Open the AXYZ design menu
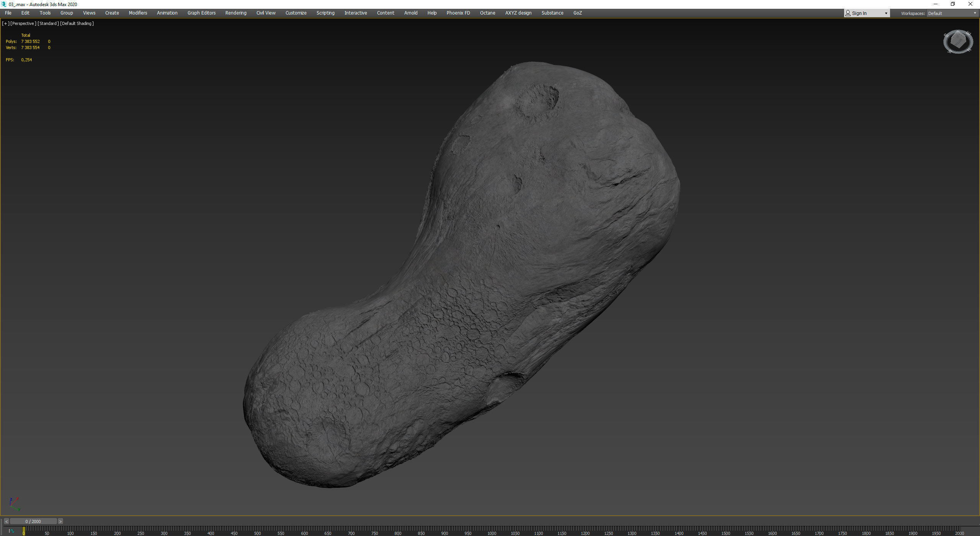Viewport: 980px width, 536px height. (518, 13)
